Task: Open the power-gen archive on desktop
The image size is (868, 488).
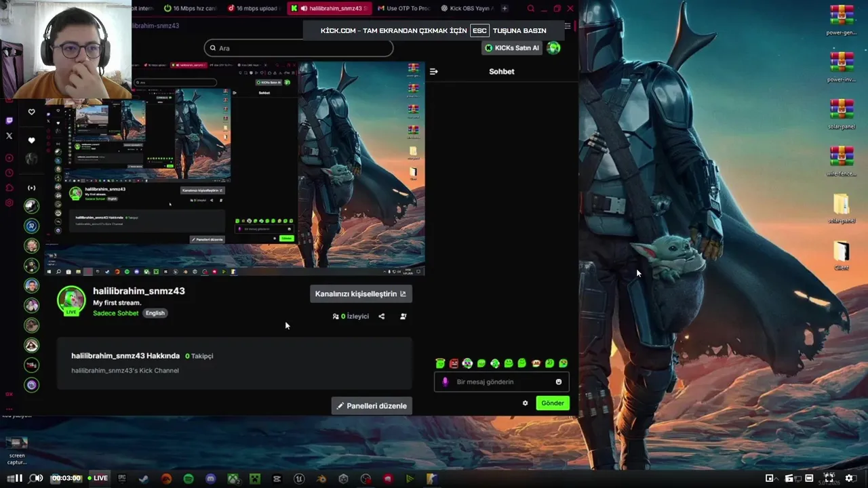Action: click(842, 20)
